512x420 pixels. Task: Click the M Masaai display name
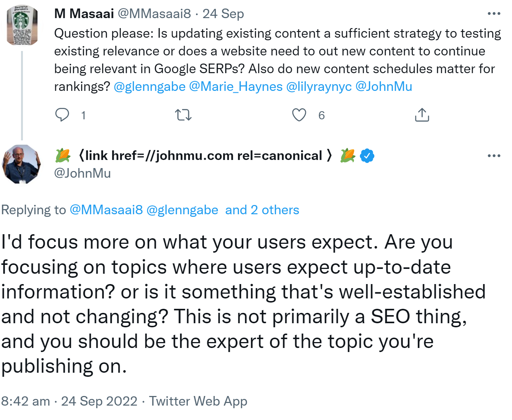click(84, 14)
